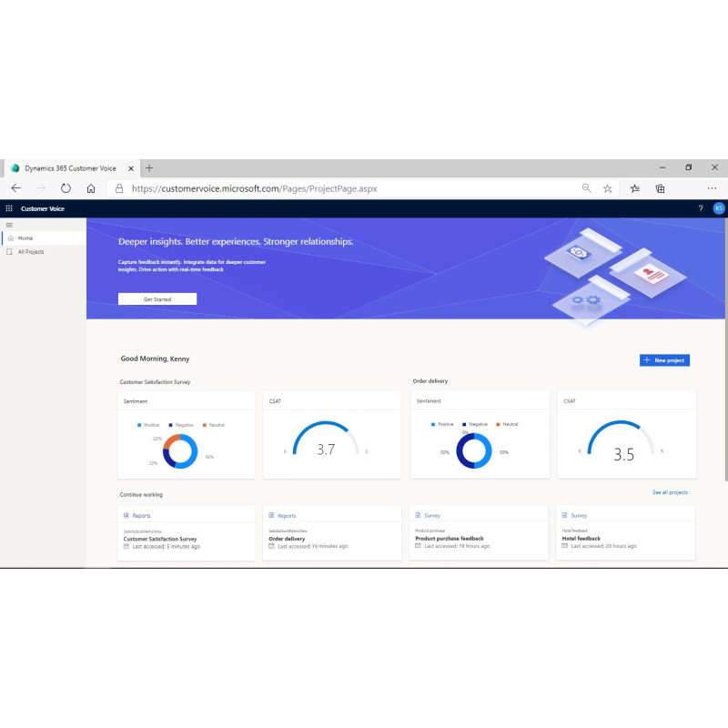
Task: Click the Customer Voice app title
Action: pos(43,208)
